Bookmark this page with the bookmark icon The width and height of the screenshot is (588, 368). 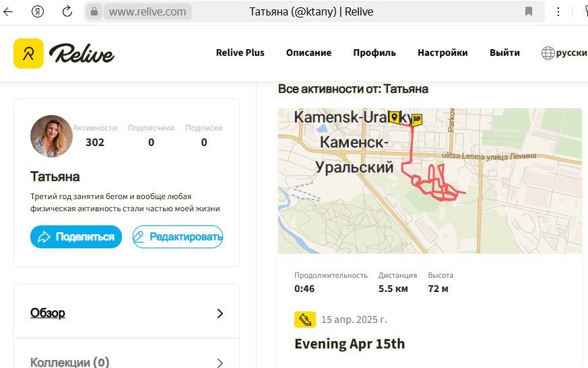[x=528, y=11]
